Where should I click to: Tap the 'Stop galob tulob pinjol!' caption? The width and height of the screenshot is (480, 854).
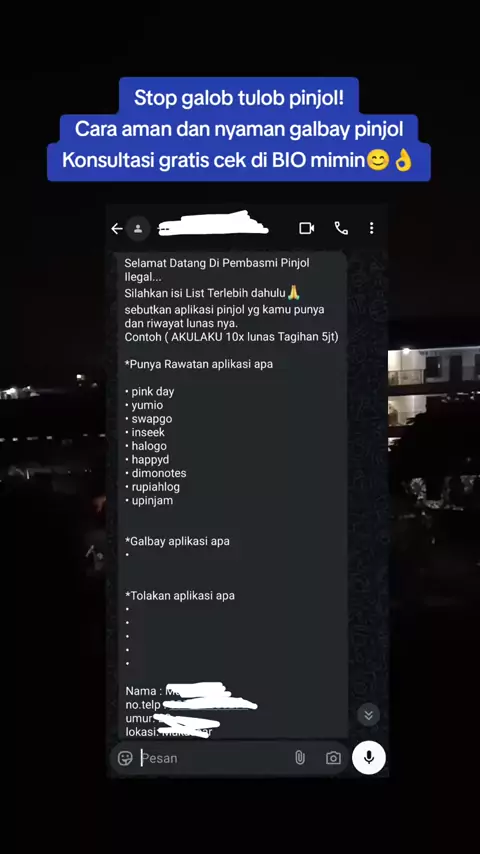click(x=239, y=98)
